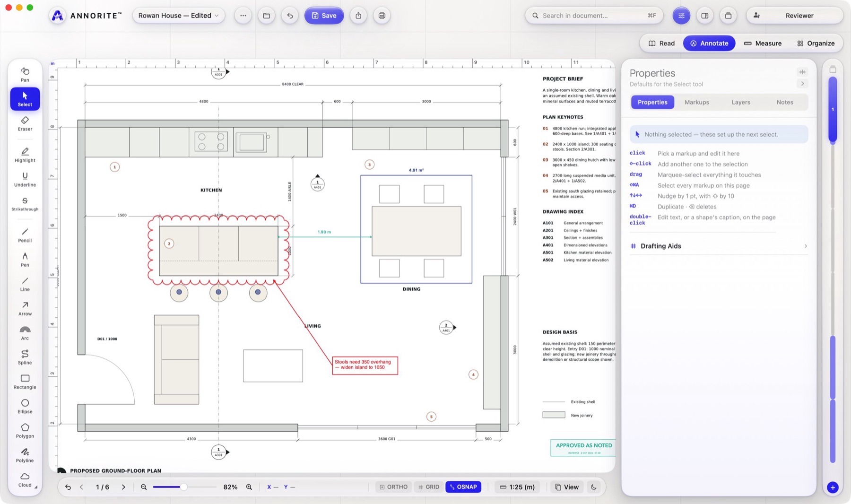The width and height of the screenshot is (851, 504).
Task: Open the folder icon in top toolbar
Action: 267,16
